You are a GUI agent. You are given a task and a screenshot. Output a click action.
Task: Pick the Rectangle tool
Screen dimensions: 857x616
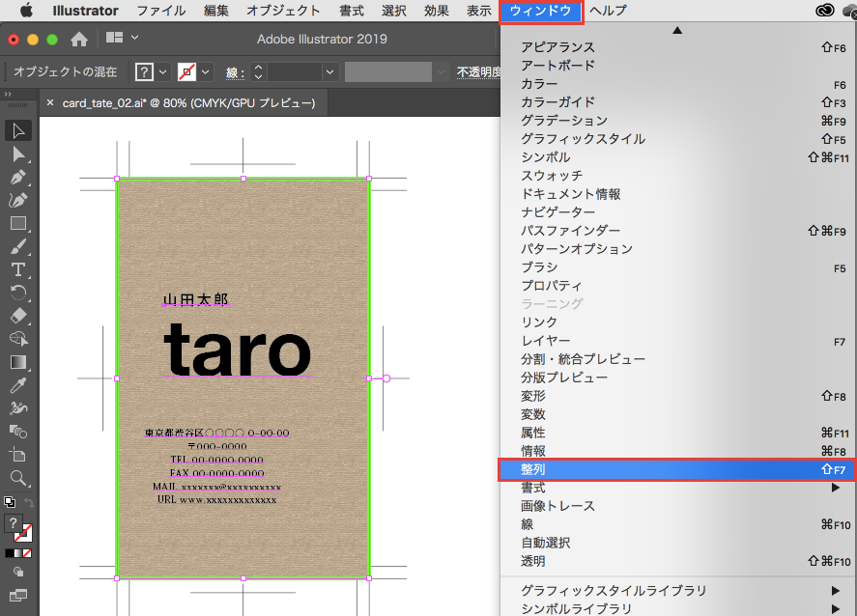pos(18,223)
